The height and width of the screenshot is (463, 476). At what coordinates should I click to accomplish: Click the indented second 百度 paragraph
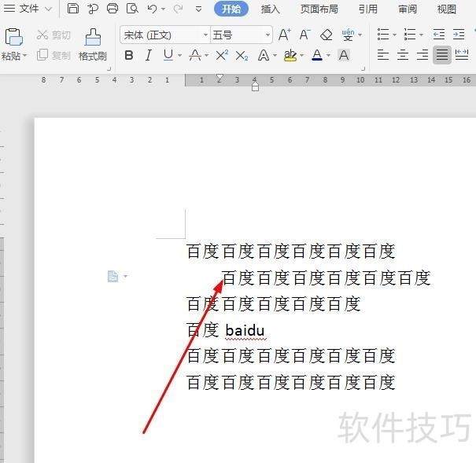tap(327, 278)
